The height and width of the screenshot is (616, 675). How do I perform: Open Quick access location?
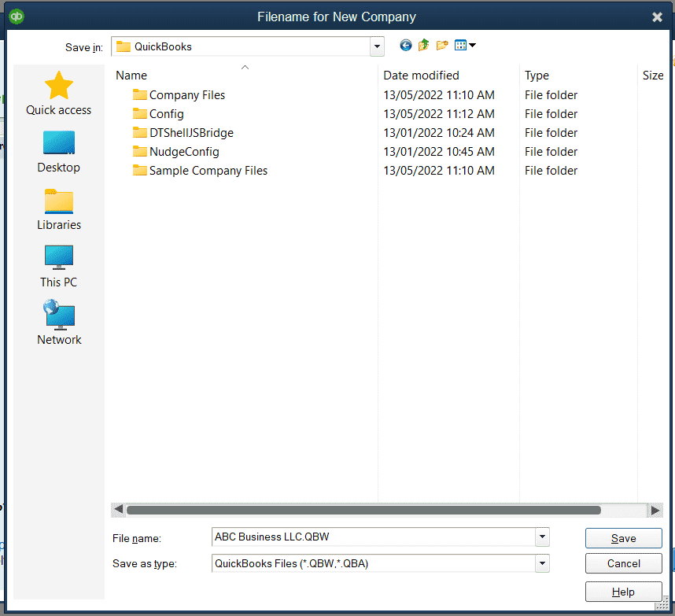58,94
